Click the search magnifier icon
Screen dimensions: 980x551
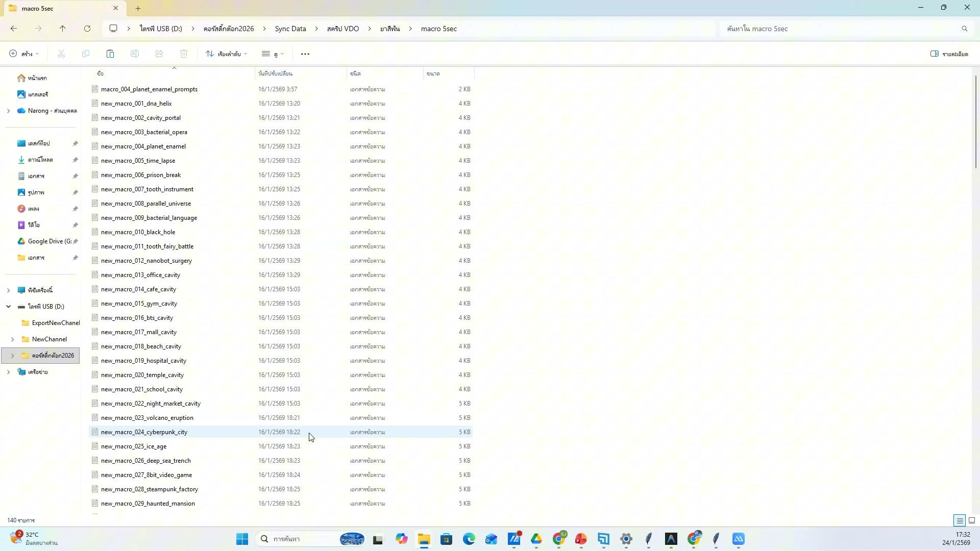pos(964,29)
